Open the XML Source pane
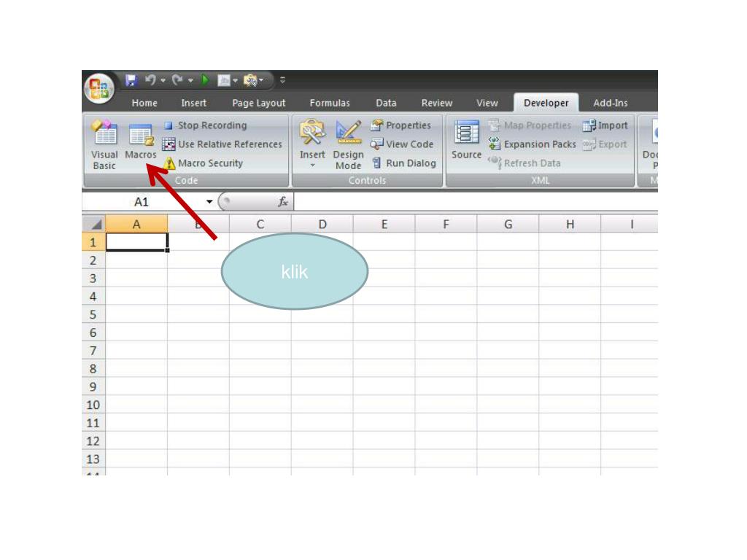 coord(466,139)
